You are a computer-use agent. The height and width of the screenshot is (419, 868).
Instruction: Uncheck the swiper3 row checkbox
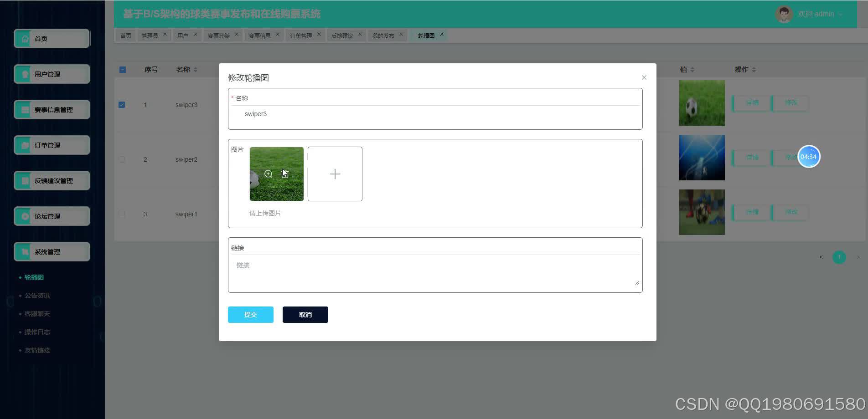coord(122,104)
